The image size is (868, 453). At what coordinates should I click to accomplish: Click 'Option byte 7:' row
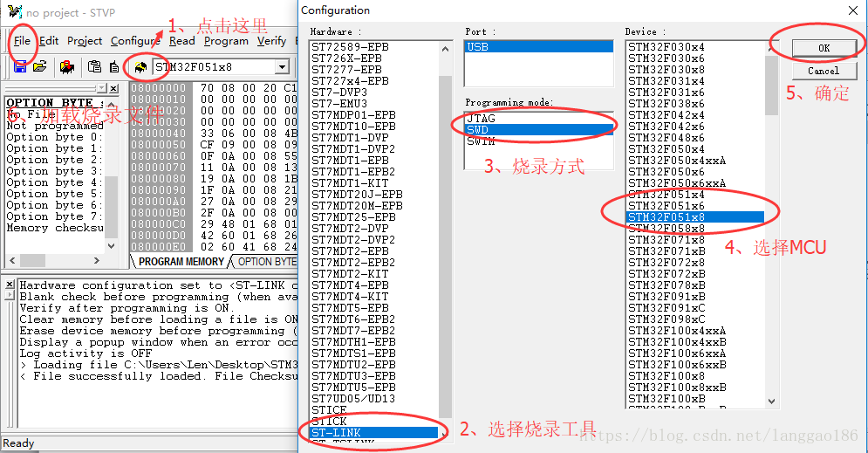[x=55, y=216]
